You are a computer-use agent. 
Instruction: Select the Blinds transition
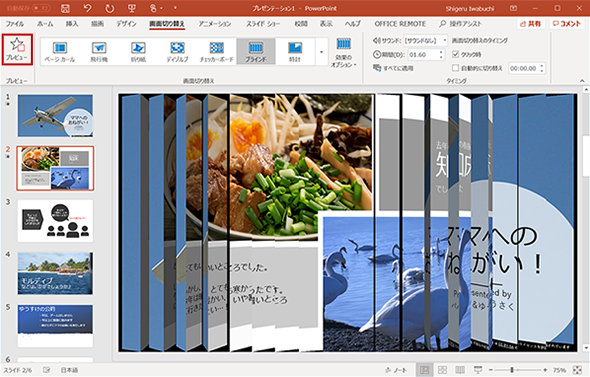tap(256, 52)
